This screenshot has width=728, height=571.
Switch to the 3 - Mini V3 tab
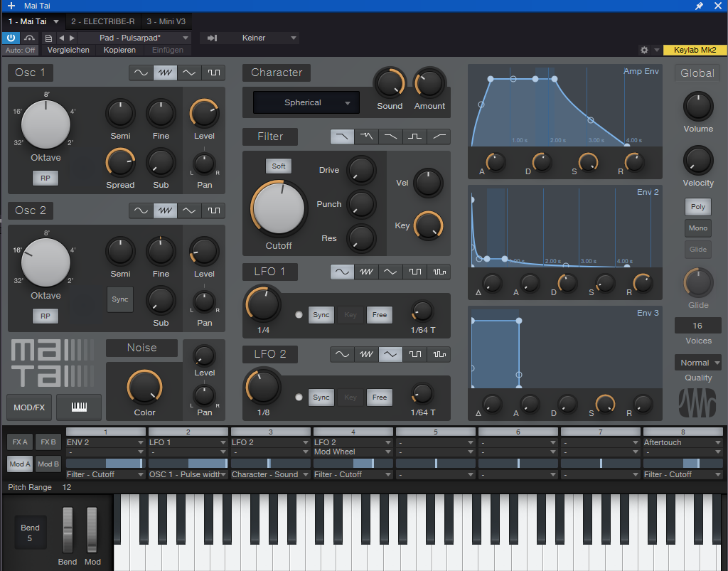166,21
